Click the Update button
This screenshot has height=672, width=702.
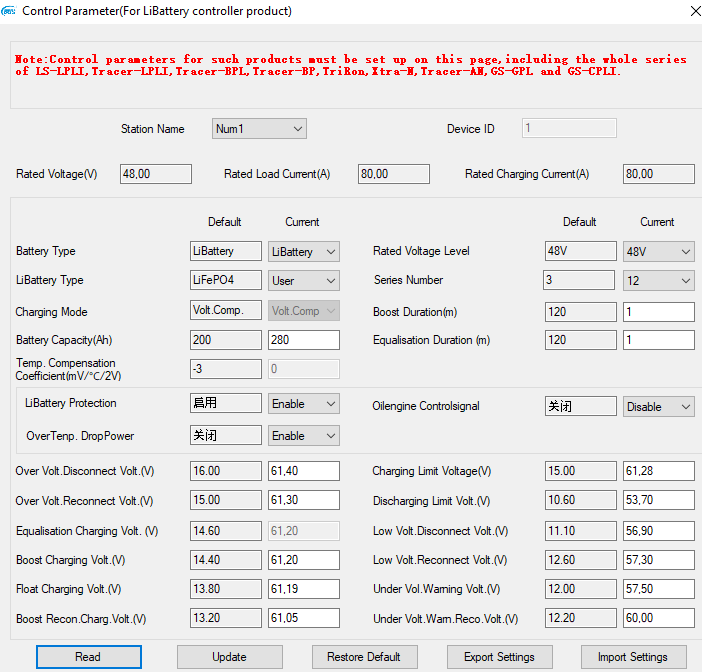tap(229, 657)
